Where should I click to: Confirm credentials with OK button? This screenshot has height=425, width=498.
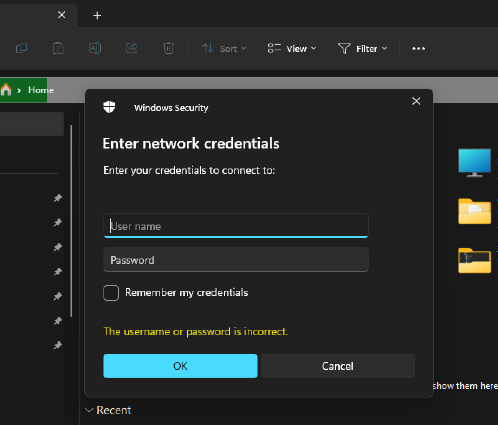tap(180, 366)
